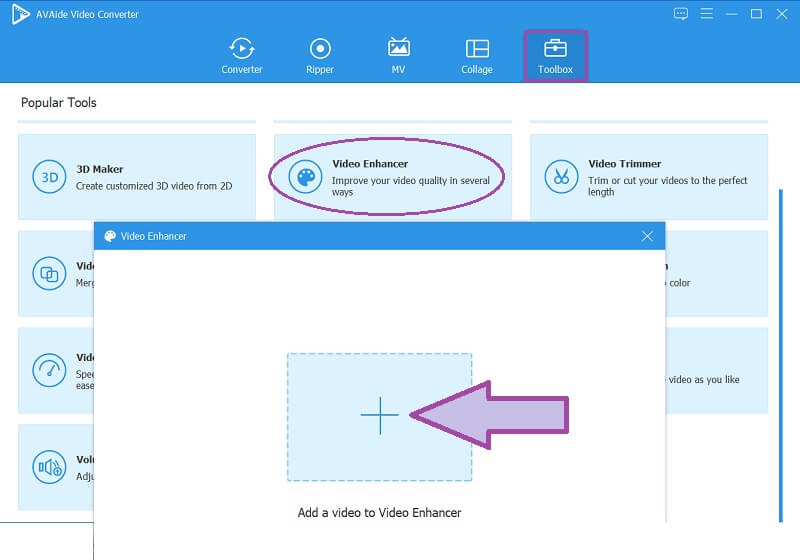Open the Video Trimmer tool title
The height and width of the screenshot is (560, 800).
pos(624,164)
